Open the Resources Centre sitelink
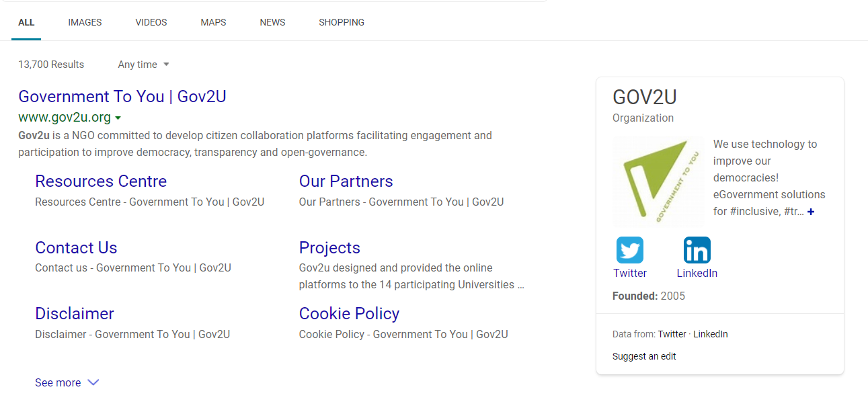Viewport: 868px width, 414px height. pos(101,181)
